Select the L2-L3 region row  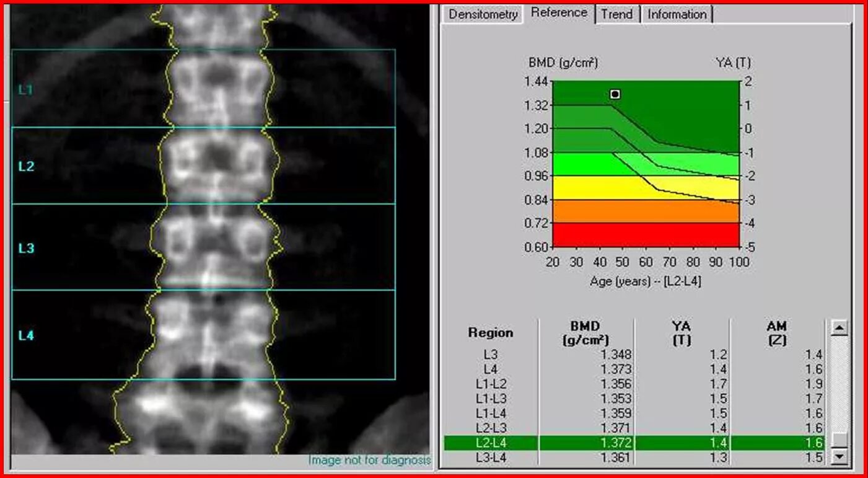tap(634, 428)
